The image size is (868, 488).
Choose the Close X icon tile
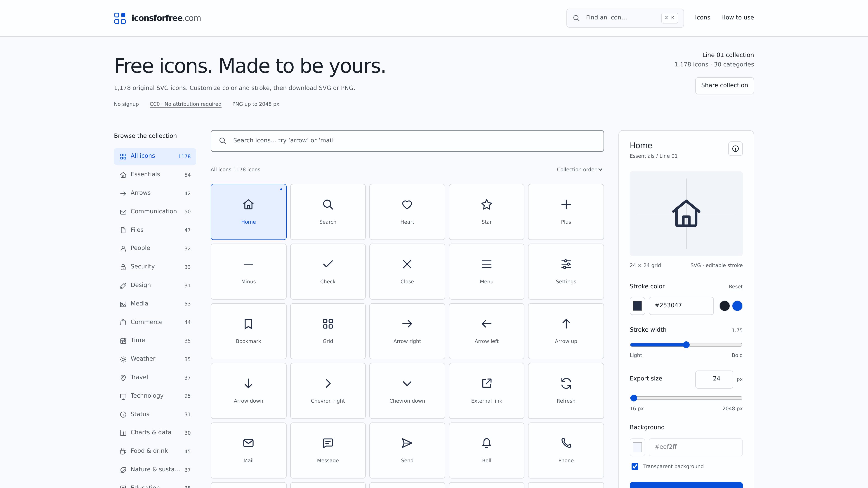[407, 271]
